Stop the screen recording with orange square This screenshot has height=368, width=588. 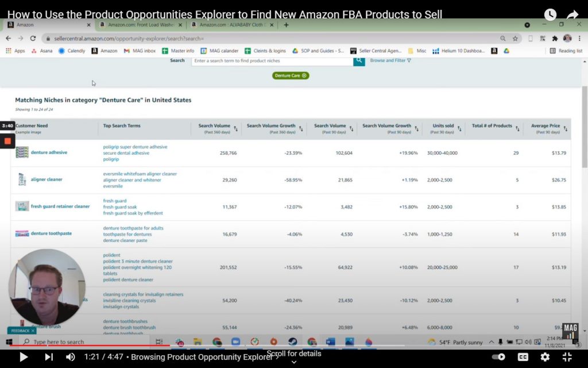(7, 141)
